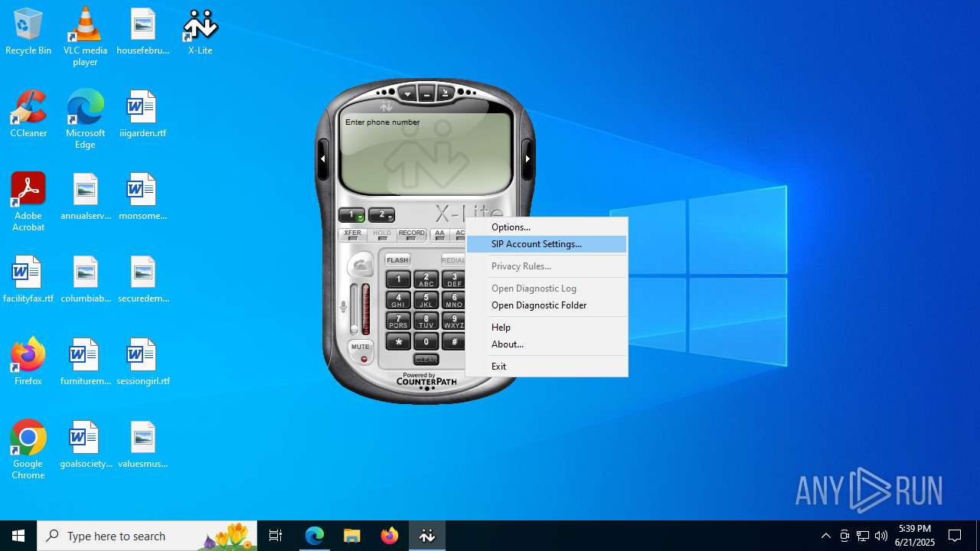
Task: Open Firefox from the taskbar
Action: pos(390,536)
